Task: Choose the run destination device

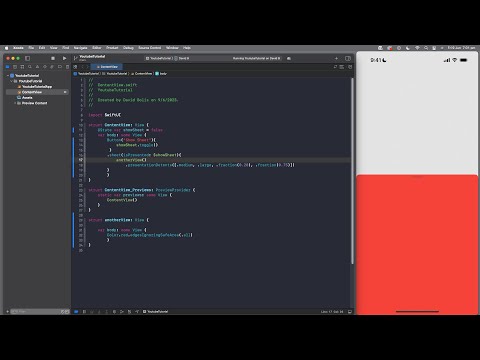Action: (x=182, y=58)
